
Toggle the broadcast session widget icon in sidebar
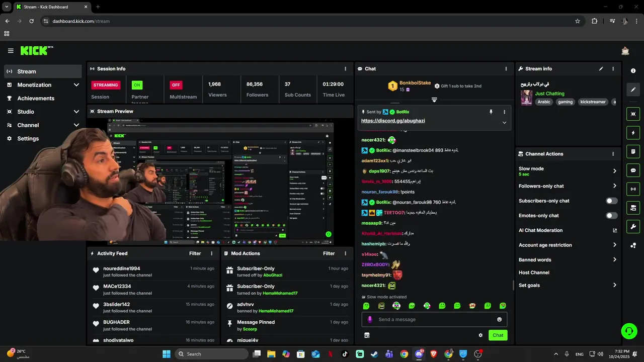click(633, 189)
